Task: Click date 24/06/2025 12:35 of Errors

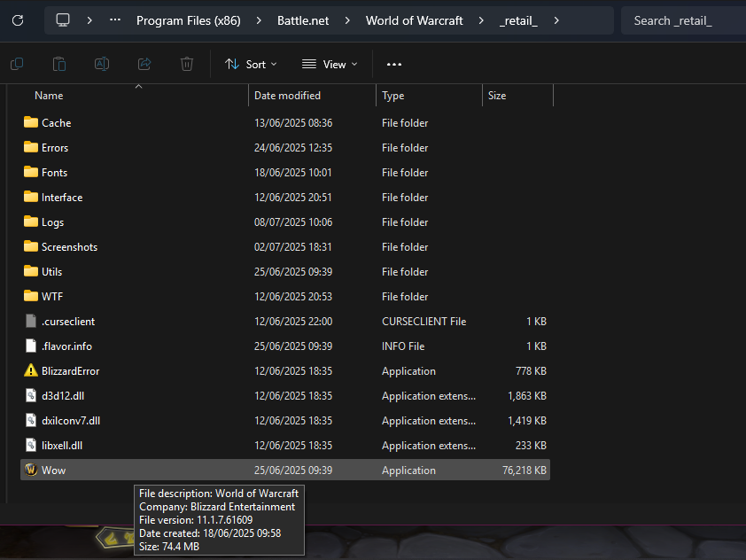Action: pyautogui.click(x=293, y=147)
